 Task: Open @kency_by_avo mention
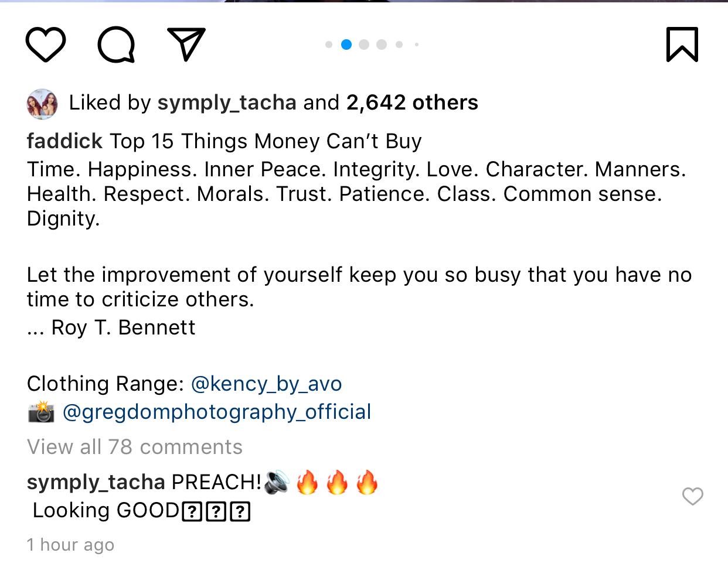point(266,384)
